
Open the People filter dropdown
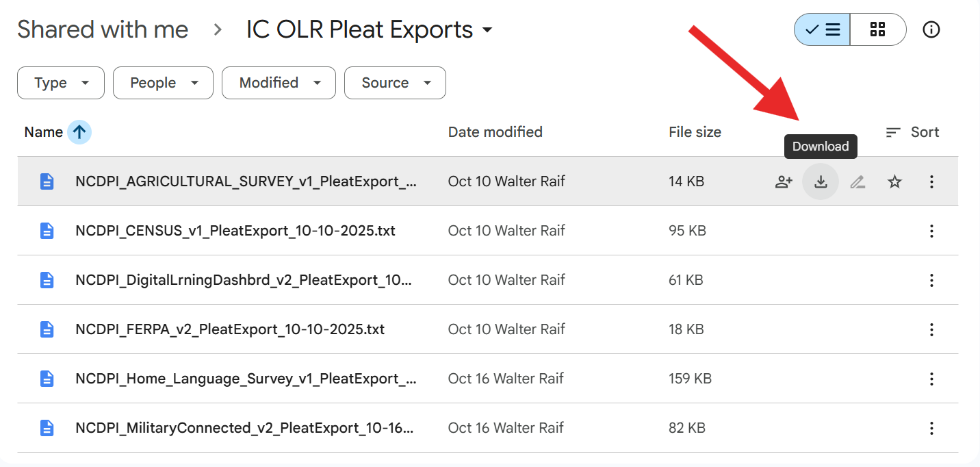pyautogui.click(x=163, y=83)
